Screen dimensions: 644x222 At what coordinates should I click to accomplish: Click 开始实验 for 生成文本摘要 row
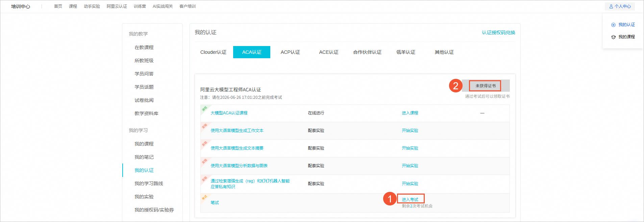[x=410, y=148]
